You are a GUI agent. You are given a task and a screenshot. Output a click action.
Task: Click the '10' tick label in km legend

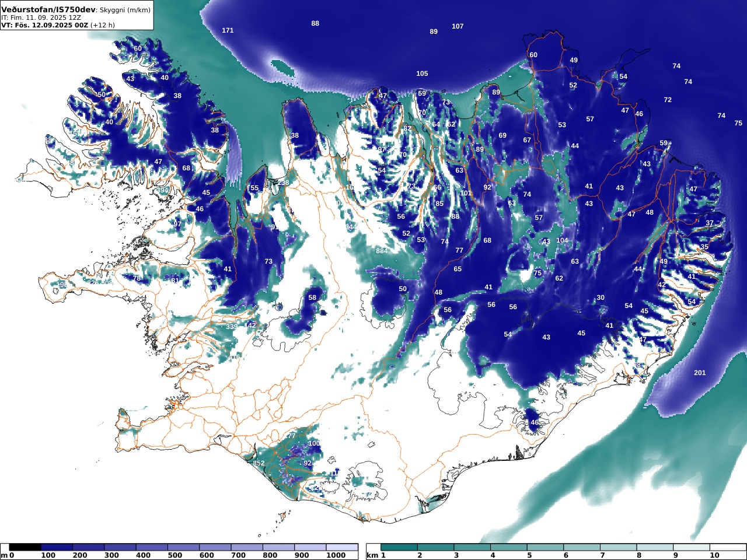714,555
